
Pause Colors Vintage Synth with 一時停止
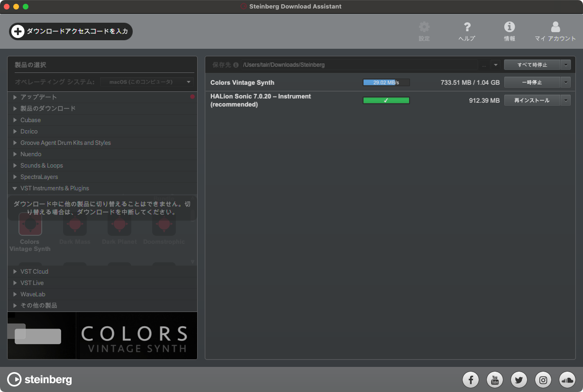pos(532,82)
